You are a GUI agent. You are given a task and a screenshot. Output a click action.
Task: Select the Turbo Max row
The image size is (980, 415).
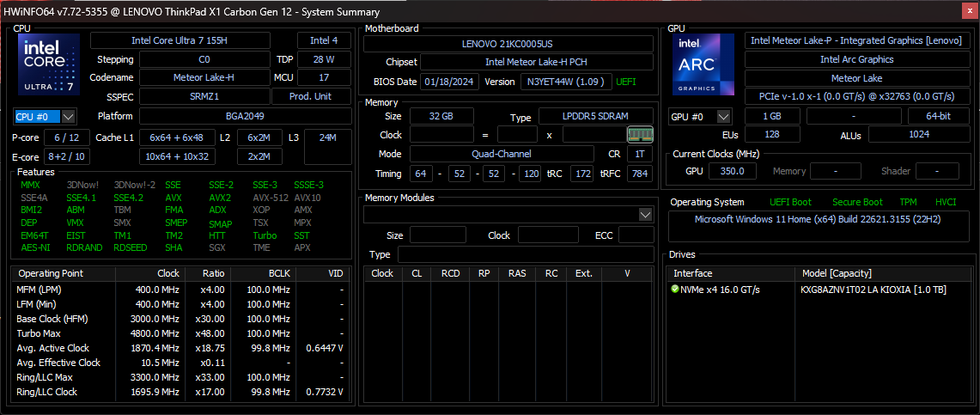(x=180, y=333)
